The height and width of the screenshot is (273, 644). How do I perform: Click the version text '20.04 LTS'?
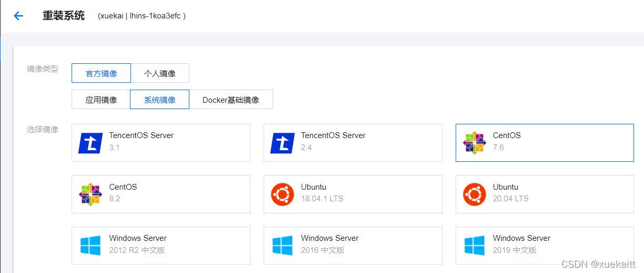(511, 199)
